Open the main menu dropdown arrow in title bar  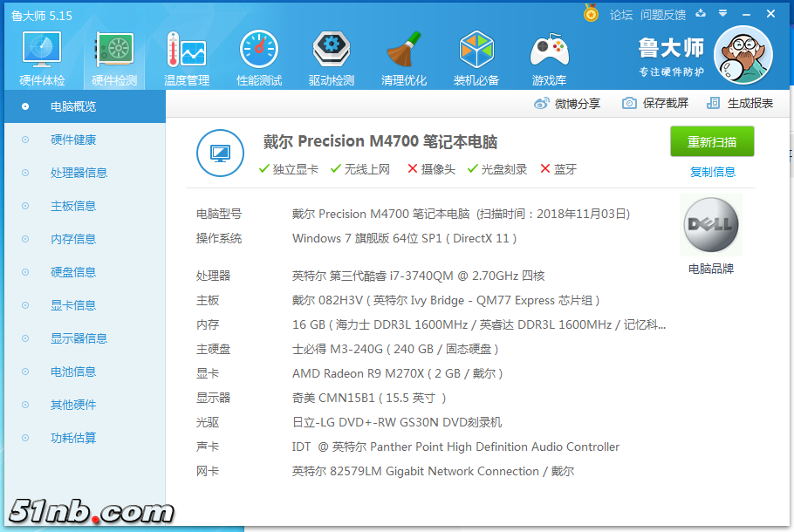tap(722, 14)
